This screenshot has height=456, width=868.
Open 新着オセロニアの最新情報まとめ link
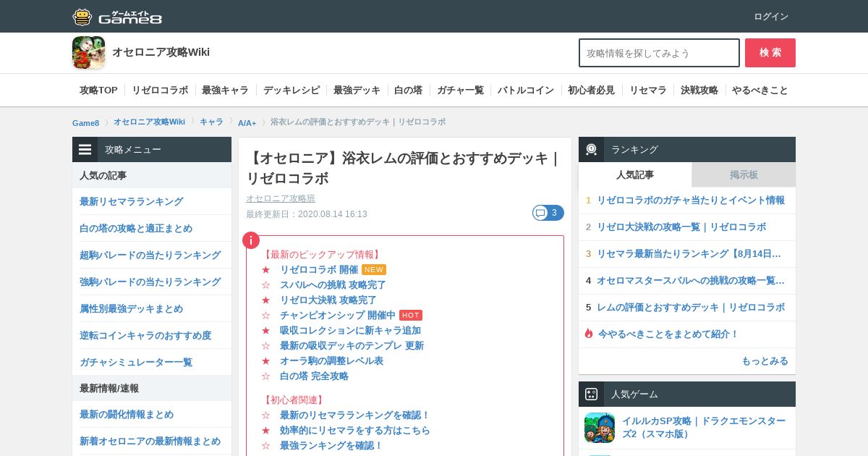[150, 441]
